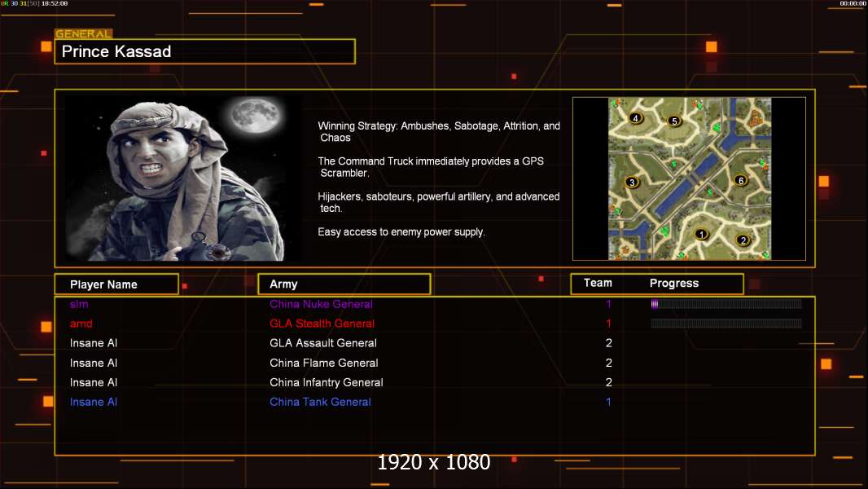This screenshot has width=868, height=489.
Task: Click team number 1 in slm row
Action: [x=608, y=304]
